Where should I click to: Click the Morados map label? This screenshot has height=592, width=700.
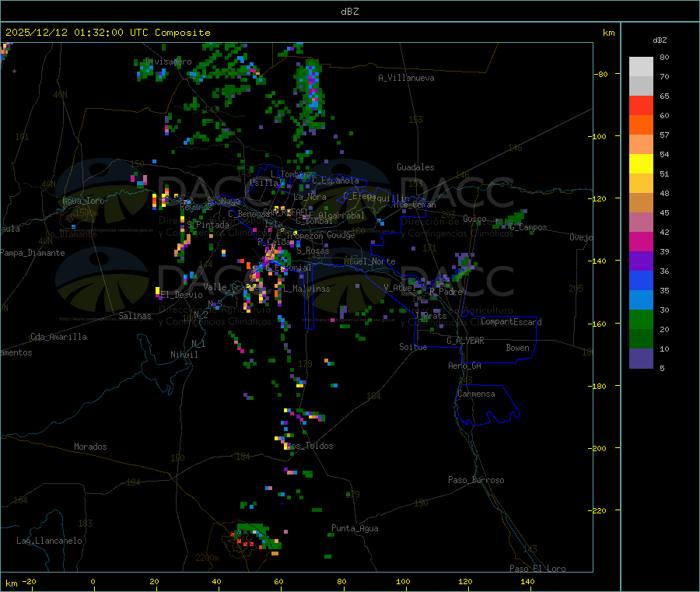click(x=90, y=447)
